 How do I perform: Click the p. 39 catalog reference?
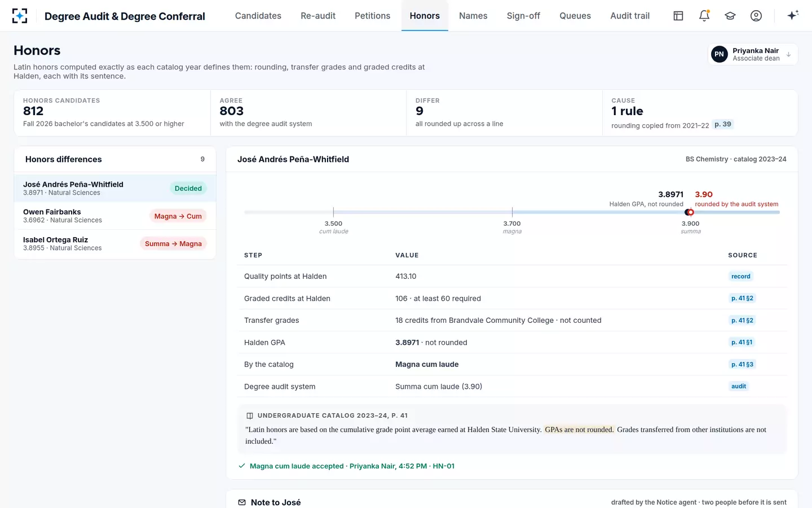(723, 124)
